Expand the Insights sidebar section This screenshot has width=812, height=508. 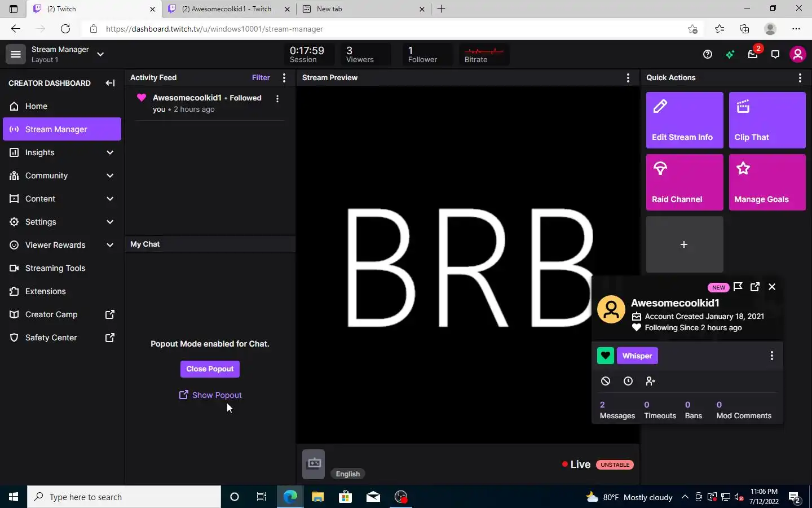click(110, 152)
